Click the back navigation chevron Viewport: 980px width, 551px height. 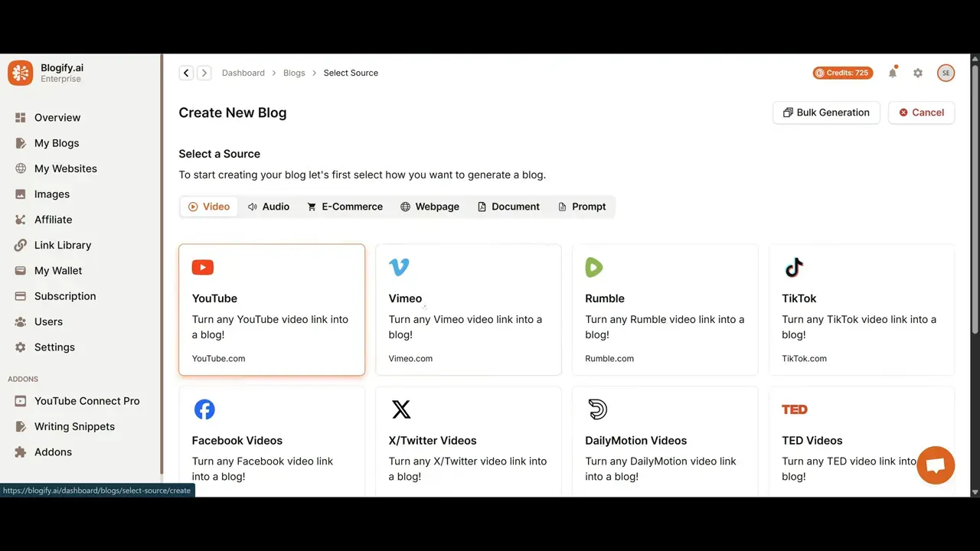pos(186,73)
